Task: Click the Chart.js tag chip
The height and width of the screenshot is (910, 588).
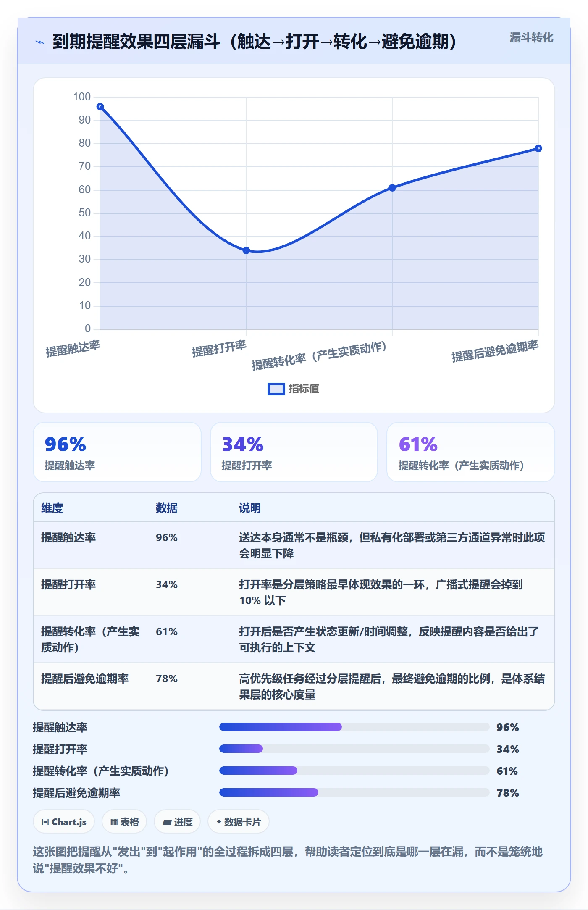Action: [64, 822]
